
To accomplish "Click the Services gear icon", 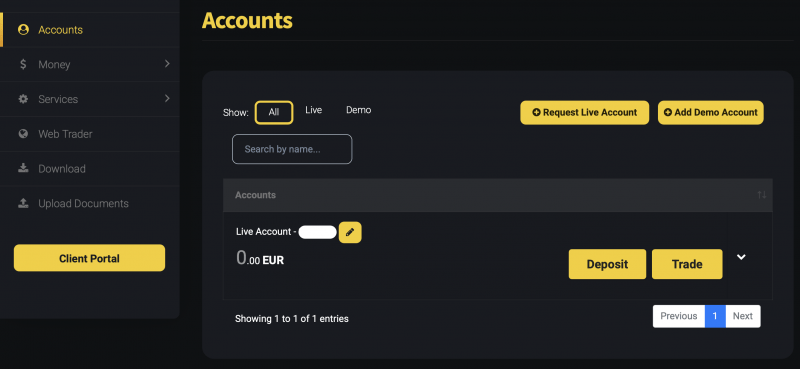I will tap(23, 99).
